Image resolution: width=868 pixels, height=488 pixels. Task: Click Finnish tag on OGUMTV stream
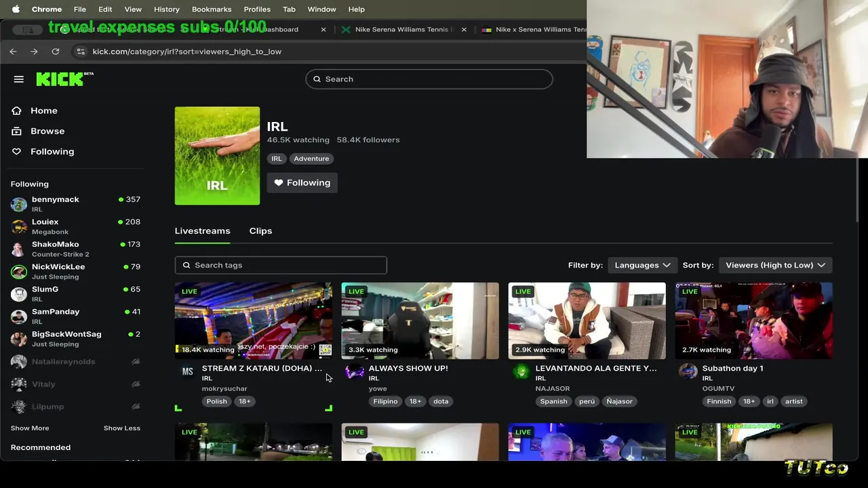pyautogui.click(x=719, y=401)
